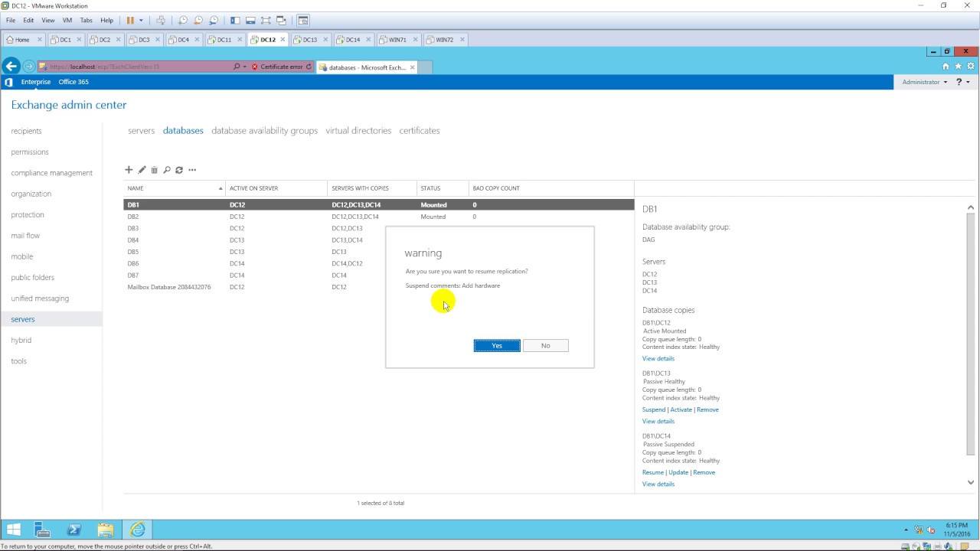Open Server Manager from taskbar
Image resolution: width=980 pixels, height=551 pixels.
[42, 530]
